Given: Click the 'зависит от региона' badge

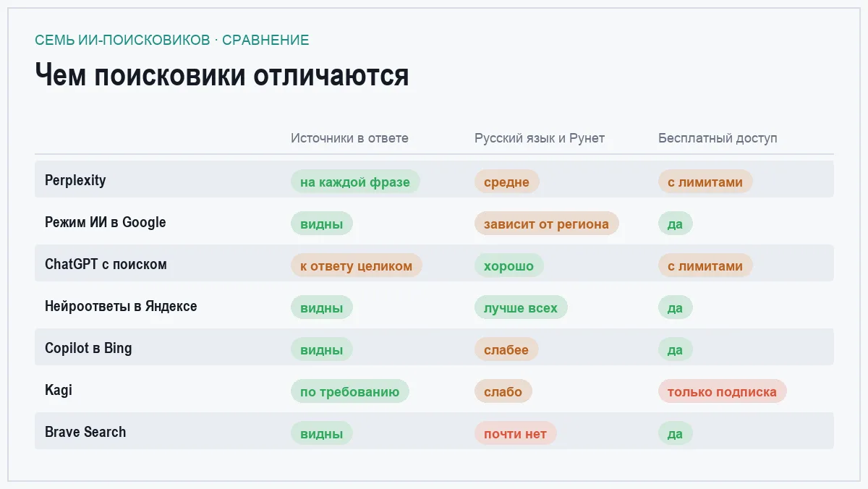Looking at the screenshot, I should [547, 224].
